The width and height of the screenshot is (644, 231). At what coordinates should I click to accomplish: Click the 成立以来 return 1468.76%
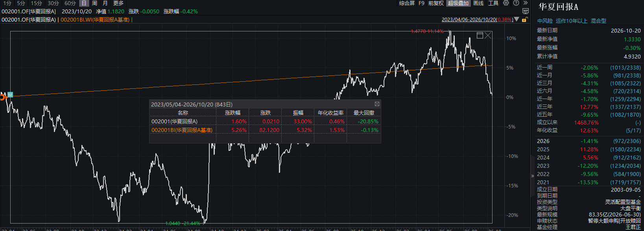click(x=586, y=123)
